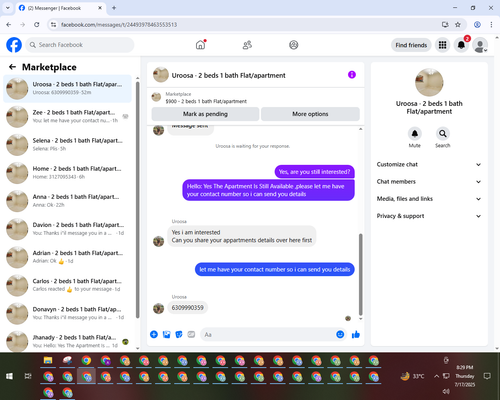Expand Media, files and links section

point(429,199)
